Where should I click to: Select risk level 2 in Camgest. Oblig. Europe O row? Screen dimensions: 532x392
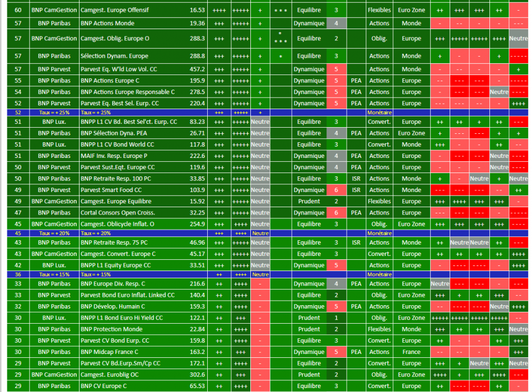[336, 38]
